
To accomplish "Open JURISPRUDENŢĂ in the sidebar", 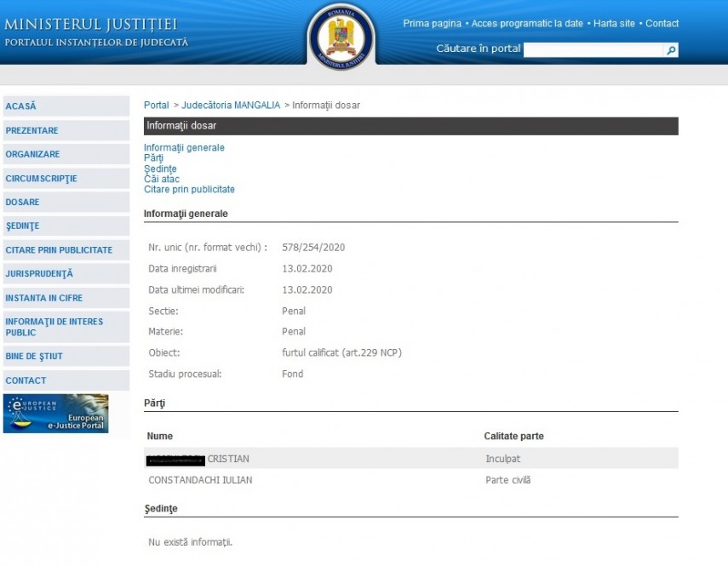I will (x=39, y=274).
